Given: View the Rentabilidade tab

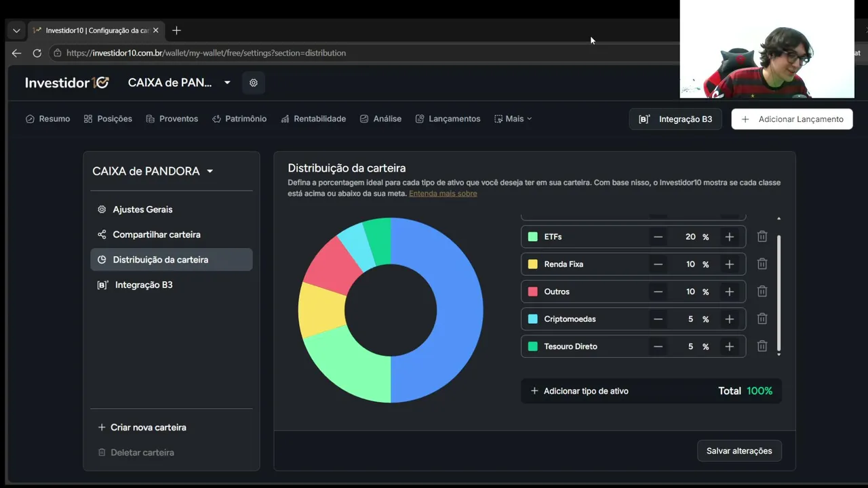Looking at the screenshot, I should 313,119.
